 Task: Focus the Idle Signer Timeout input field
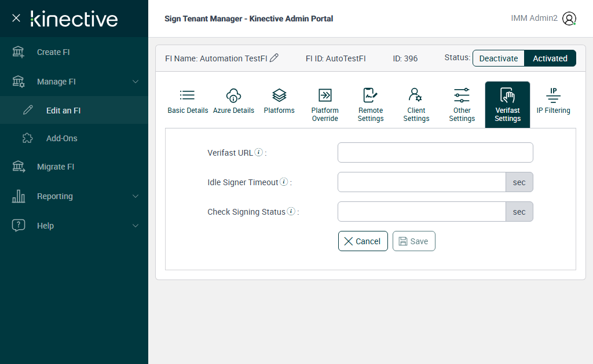click(422, 182)
